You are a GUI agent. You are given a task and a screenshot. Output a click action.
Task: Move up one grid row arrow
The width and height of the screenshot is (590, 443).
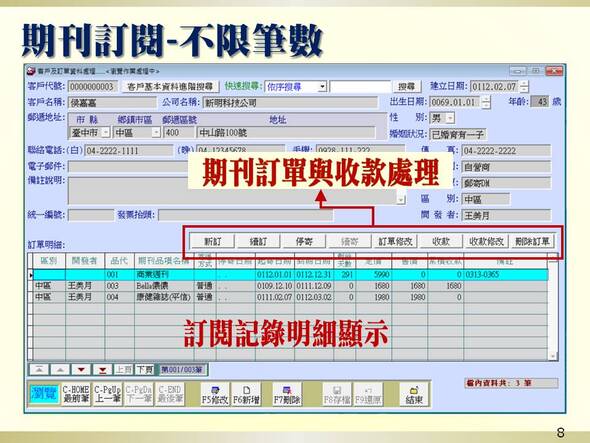tap(60, 370)
